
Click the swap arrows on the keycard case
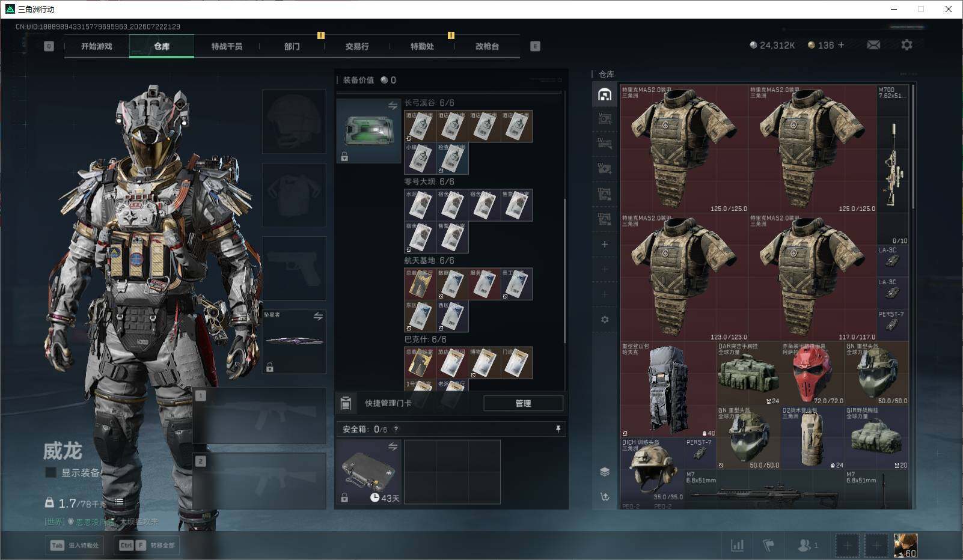pos(393,106)
